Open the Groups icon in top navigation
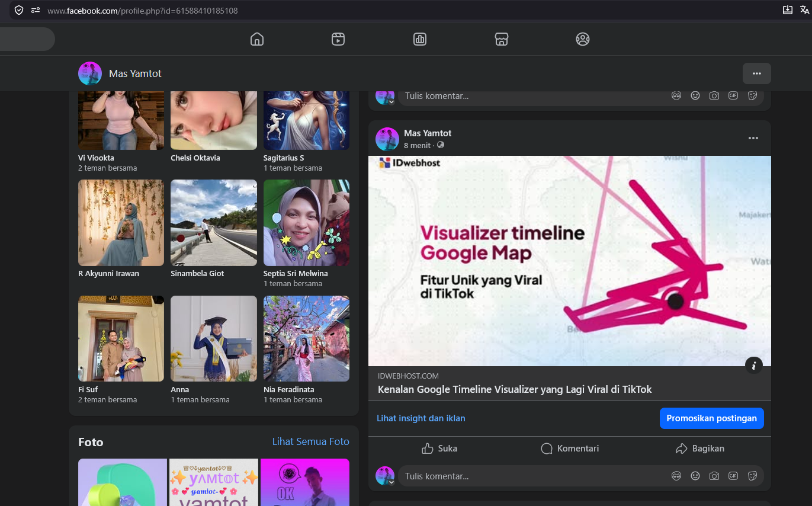Viewport: 812px width, 506px height. click(x=583, y=39)
